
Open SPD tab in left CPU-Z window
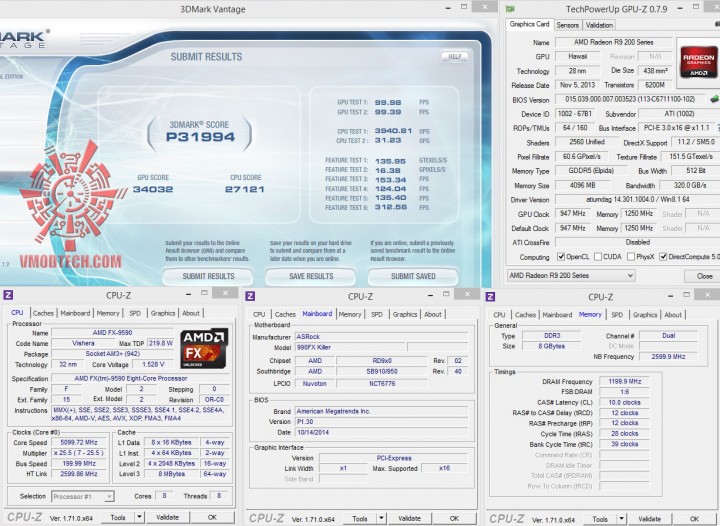pyautogui.click(x=135, y=313)
